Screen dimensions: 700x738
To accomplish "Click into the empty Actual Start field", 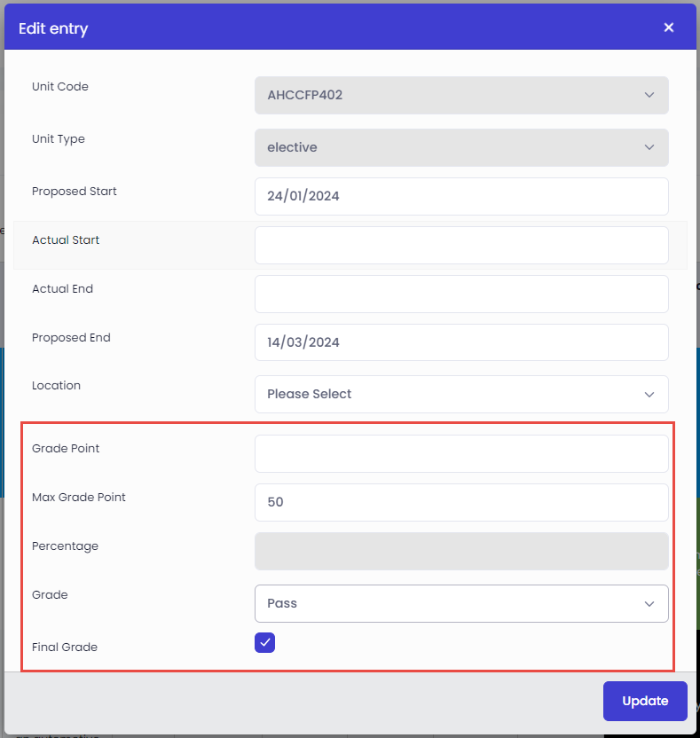I will (x=461, y=245).
